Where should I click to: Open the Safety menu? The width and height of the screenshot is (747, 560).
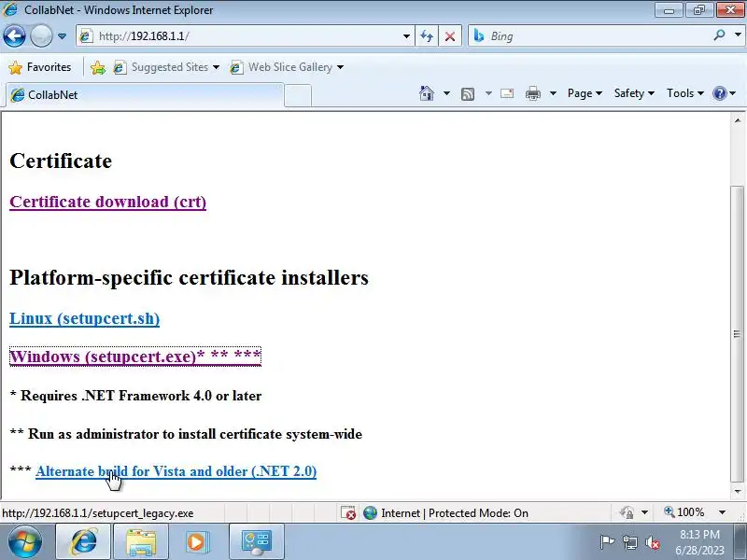point(634,93)
